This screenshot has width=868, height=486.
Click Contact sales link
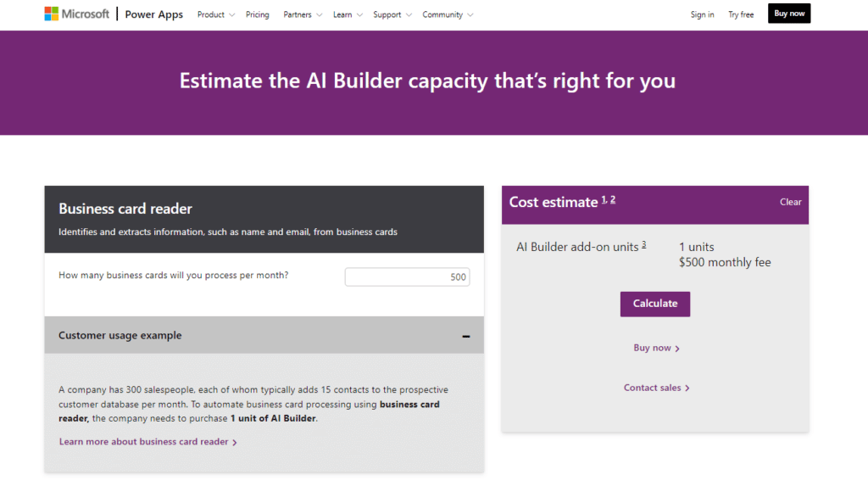tap(657, 388)
